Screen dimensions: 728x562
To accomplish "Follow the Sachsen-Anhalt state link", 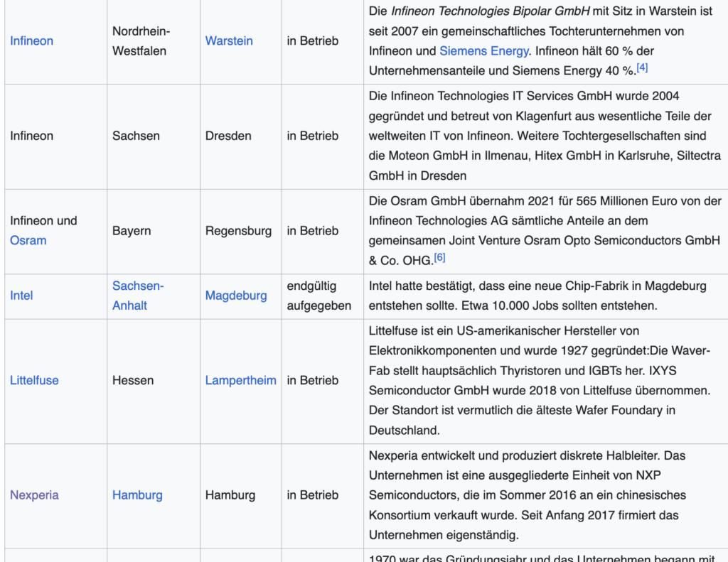I will pos(138,295).
